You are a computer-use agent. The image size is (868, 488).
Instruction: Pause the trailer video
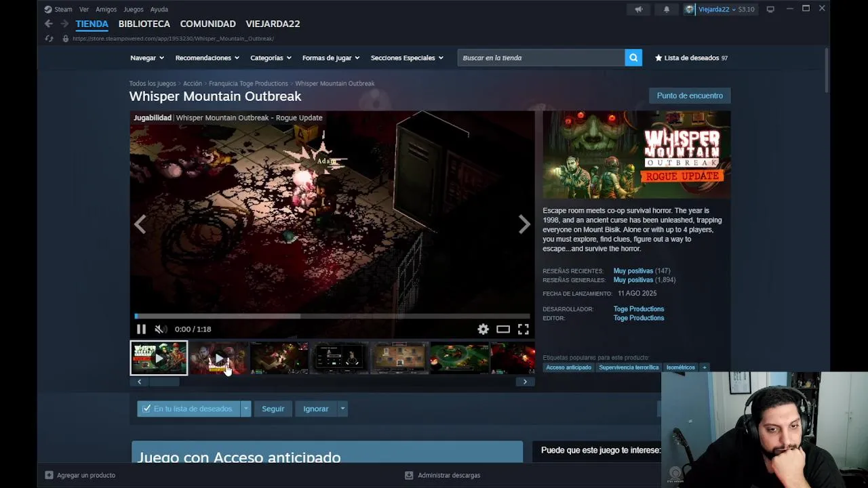[141, 329]
